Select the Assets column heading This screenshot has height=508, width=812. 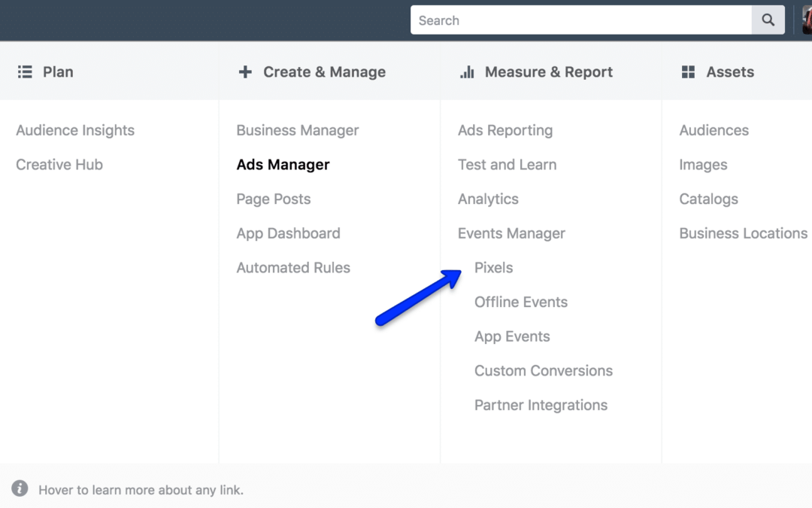point(730,71)
